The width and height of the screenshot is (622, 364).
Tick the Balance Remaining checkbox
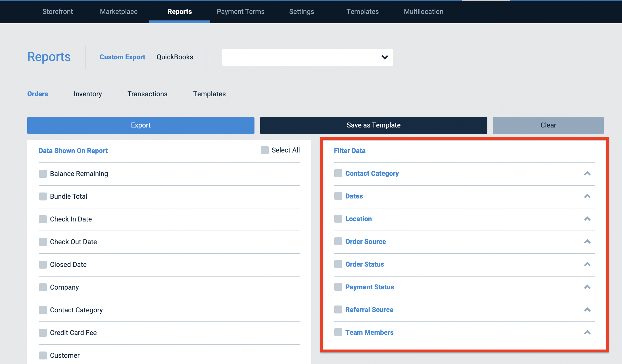(x=43, y=174)
